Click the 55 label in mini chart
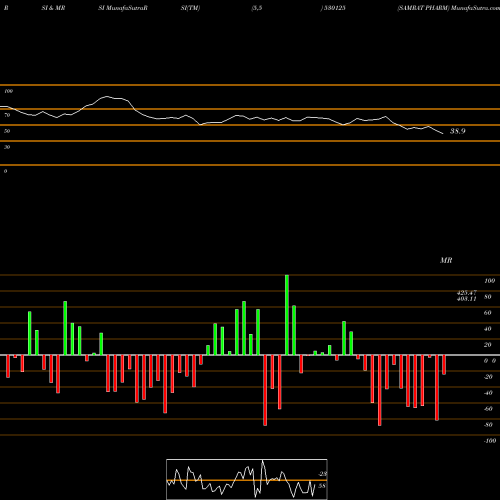Viewport: 500px width, 500px height. pos(322,486)
